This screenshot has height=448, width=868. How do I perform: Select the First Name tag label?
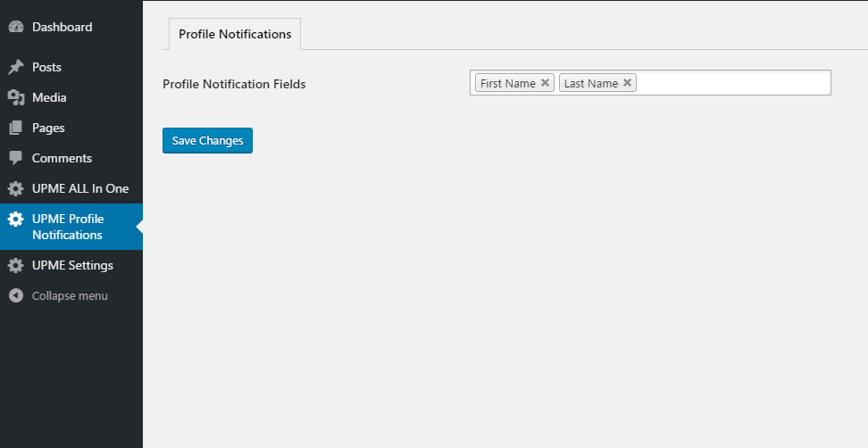pos(507,83)
